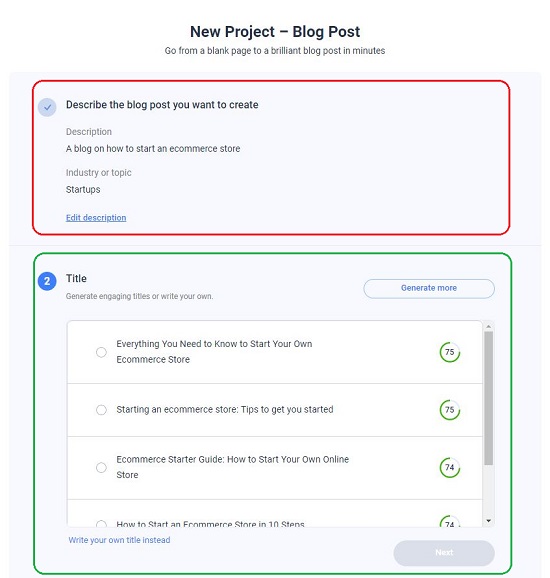550x578 pixels.
Task: Click the title list scroll down arrow
Action: (x=488, y=521)
